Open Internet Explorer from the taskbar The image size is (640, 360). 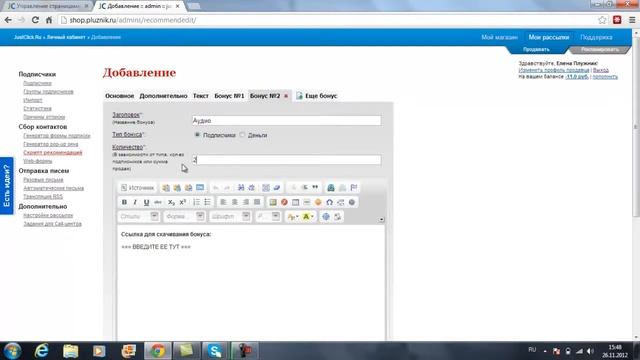coord(41,351)
